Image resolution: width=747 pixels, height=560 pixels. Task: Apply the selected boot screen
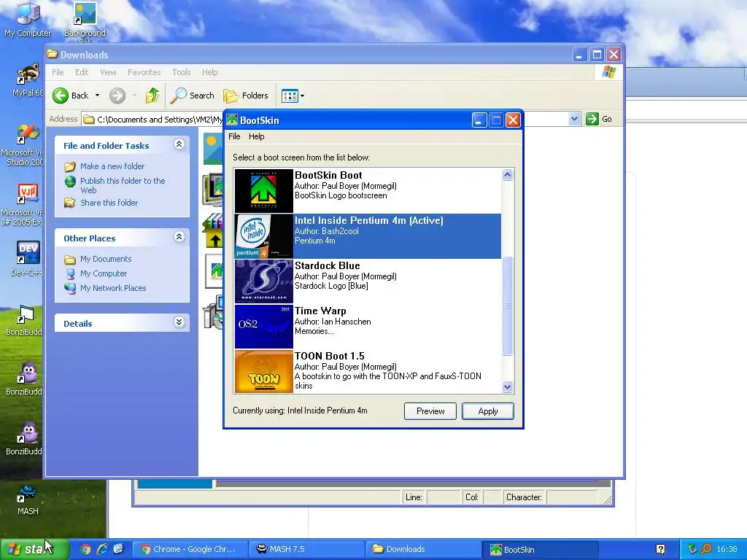coord(488,411)
